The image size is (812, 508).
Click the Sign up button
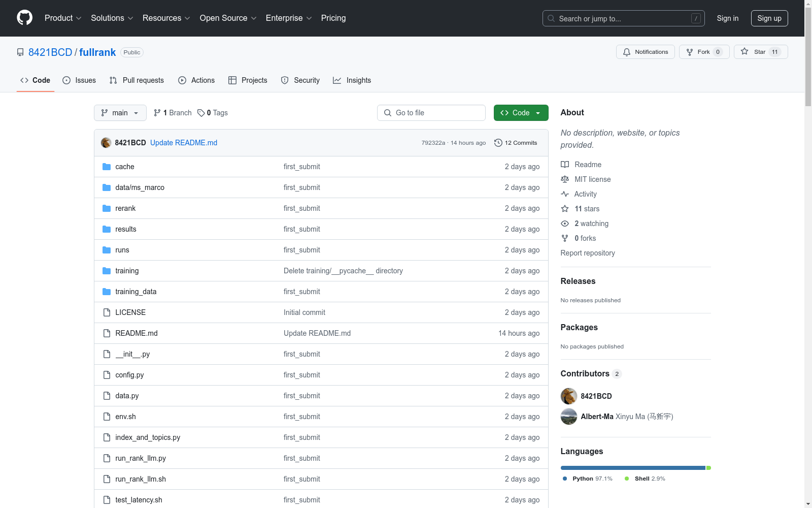769,18
